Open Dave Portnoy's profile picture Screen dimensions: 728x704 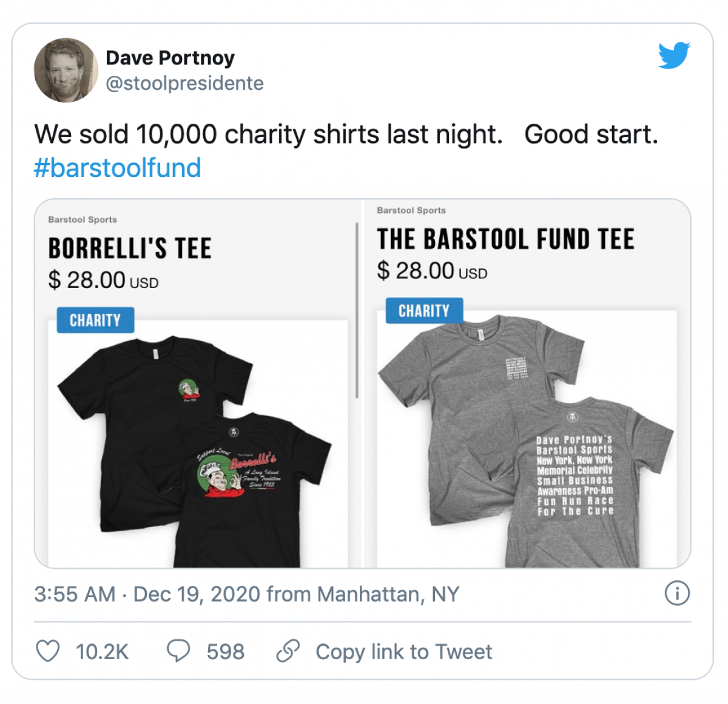(66, 70)
